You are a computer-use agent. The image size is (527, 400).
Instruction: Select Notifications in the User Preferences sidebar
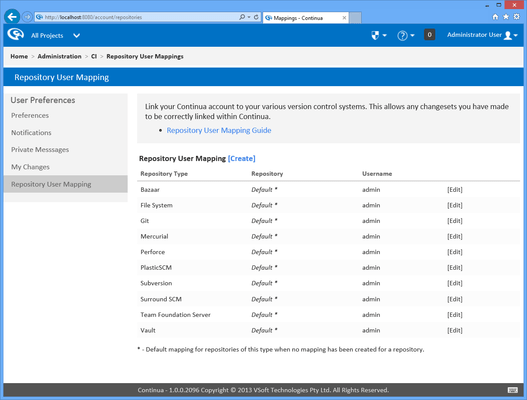click(x=31, y=133)
